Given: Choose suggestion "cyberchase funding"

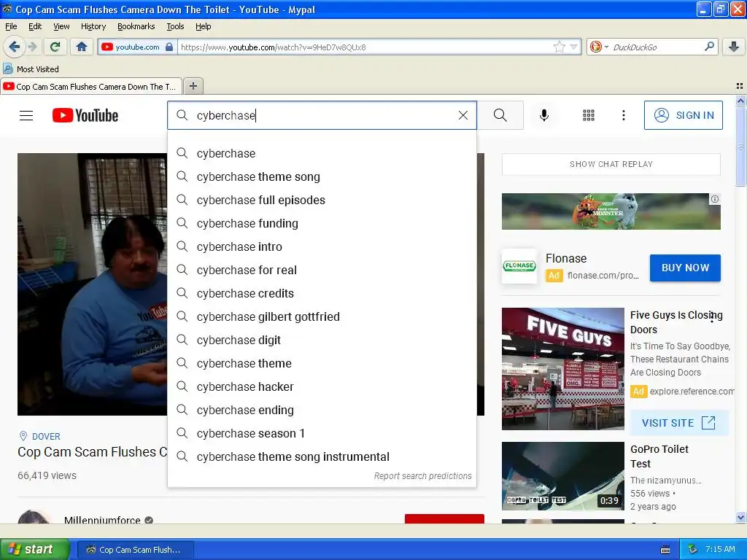Looking at the screenshot, I should coord(322,223).
